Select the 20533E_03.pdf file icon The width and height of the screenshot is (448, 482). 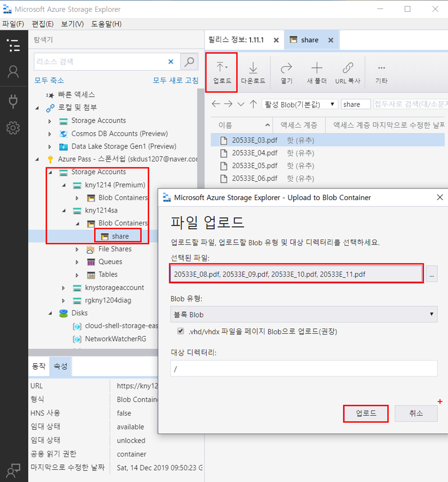224,140
